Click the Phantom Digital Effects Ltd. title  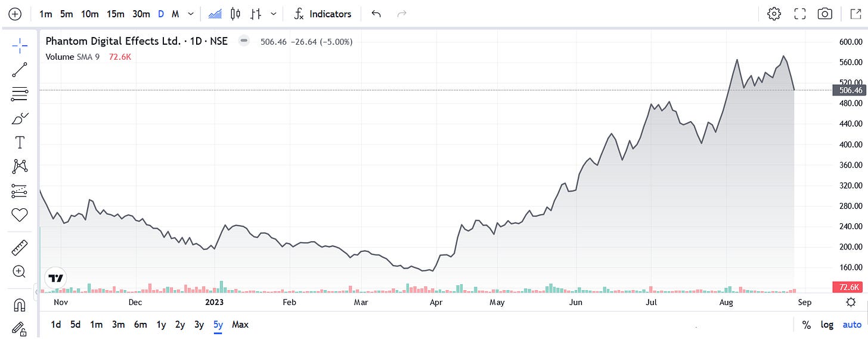[113, 42]
